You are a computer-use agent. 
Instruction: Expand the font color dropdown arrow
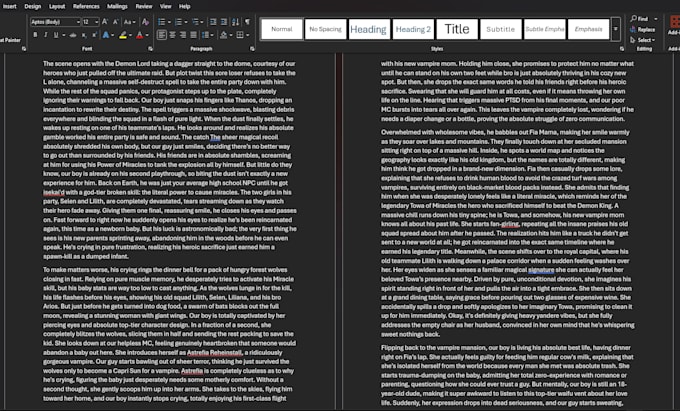click(147, 35)
